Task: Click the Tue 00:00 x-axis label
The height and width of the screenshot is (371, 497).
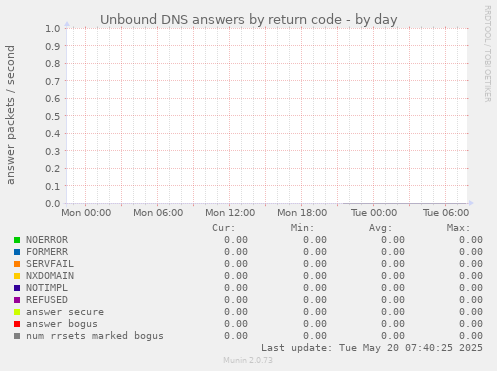Action: pyautogui.click(x=374, y=213)
